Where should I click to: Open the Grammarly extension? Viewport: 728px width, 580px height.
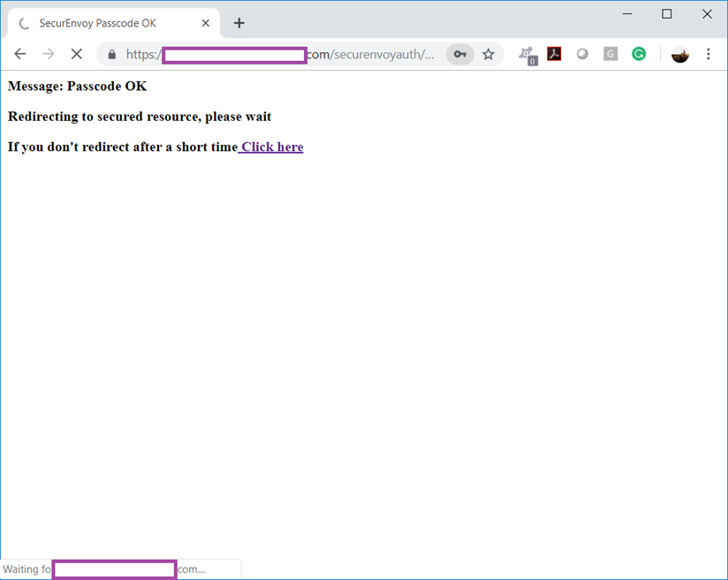(x=639, y=54)
